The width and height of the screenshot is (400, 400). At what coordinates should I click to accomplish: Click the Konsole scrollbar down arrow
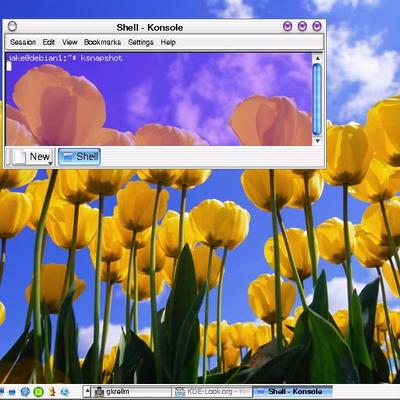317,141
